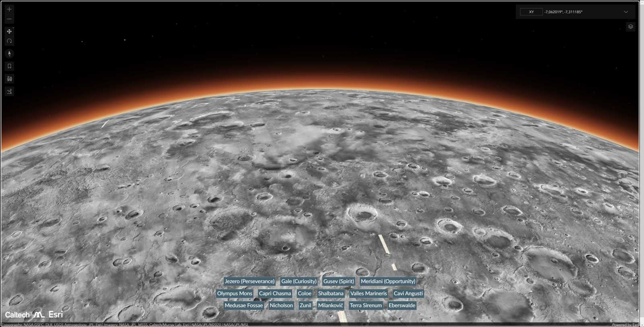Screen dimensions: 644x327
Task: Zoom out with the minus button
Action: (9, 19)
